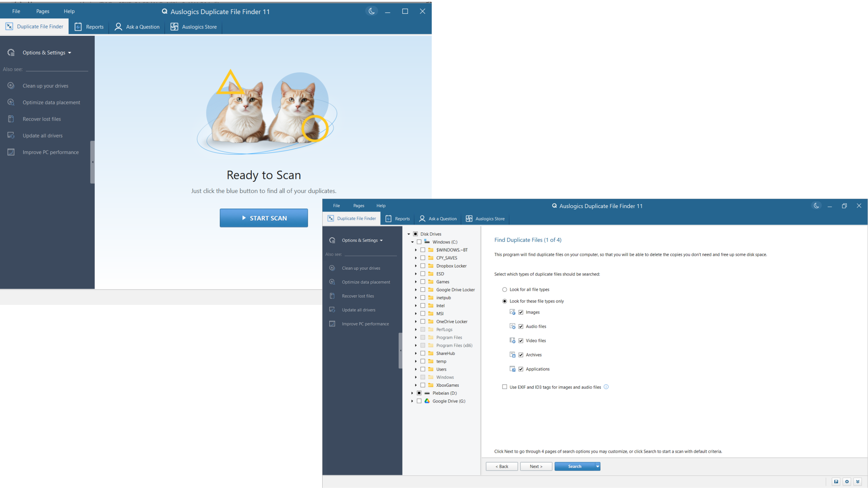Uncheck the Audio files checkbox

click(521, 326)
